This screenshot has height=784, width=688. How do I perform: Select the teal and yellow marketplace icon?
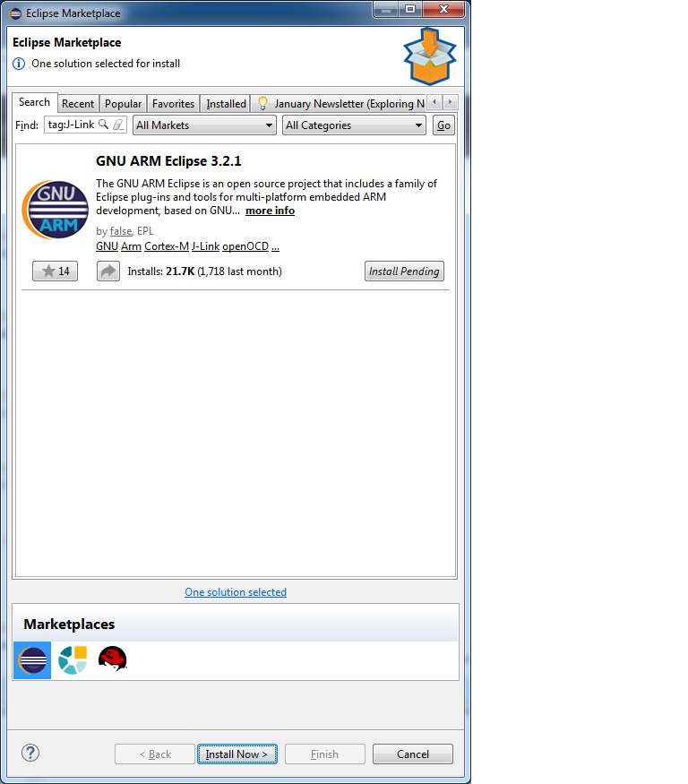(73, 660)
